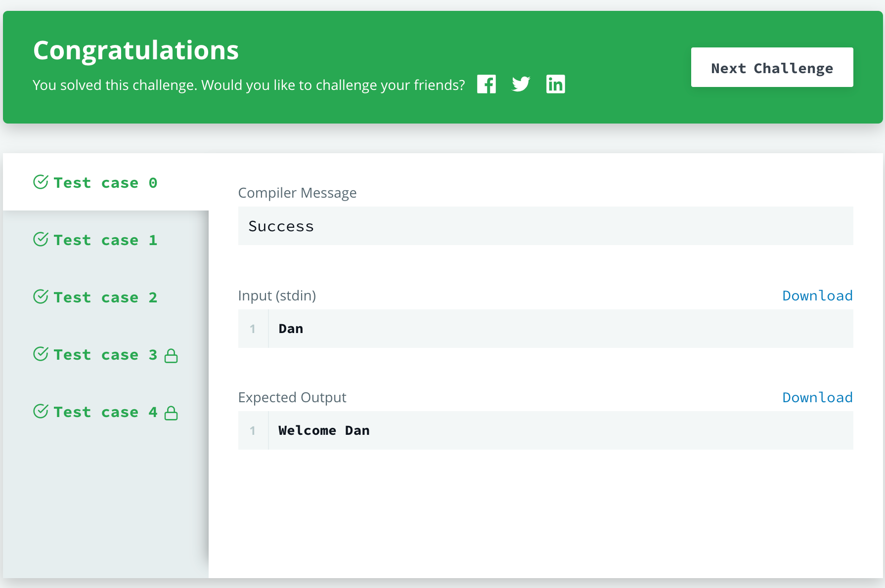This screenshot has height=588, width=885.
Task: Share result on Twitter icon
Action: [x=521, y=84]
